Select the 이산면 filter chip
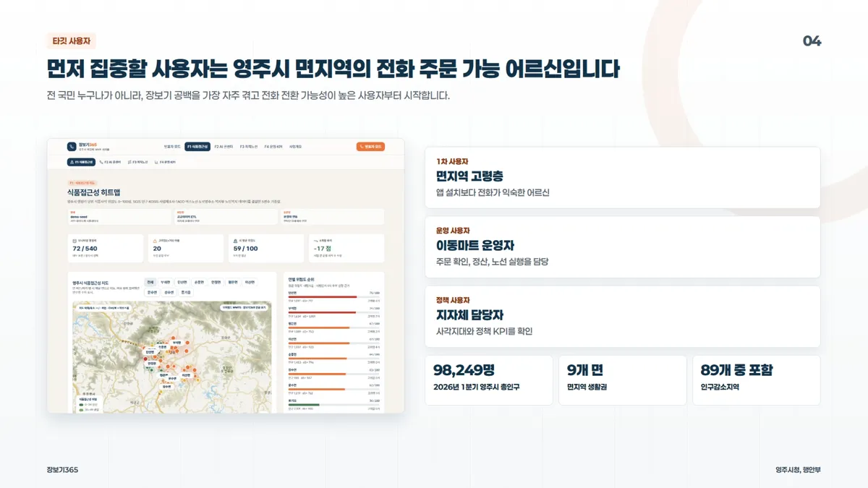868x488 pixels. [250, 282]
